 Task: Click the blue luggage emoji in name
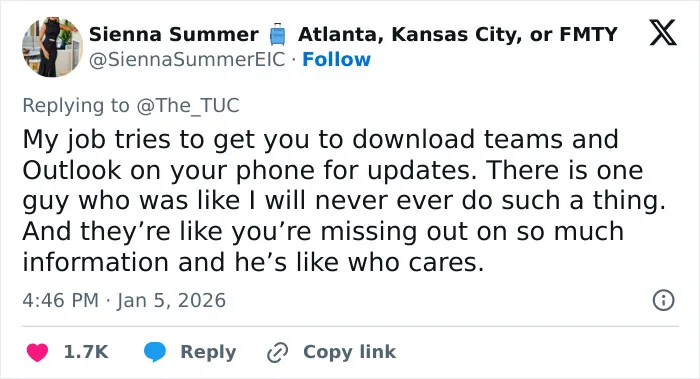click(278, 34)
